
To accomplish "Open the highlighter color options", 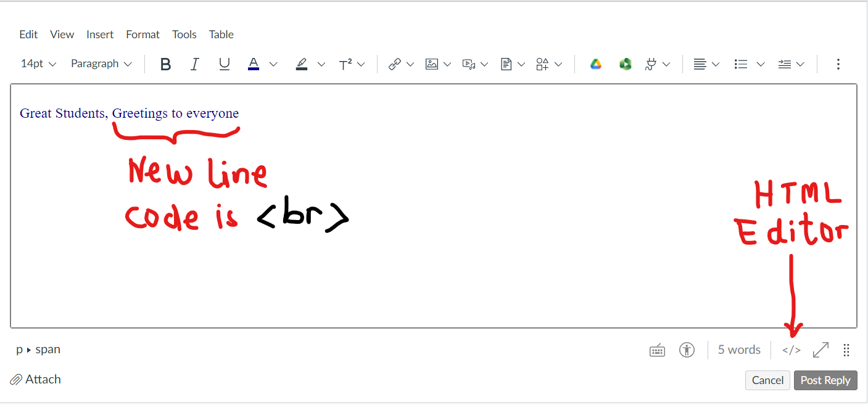I will pyautogui.click(x=321, y=63).
